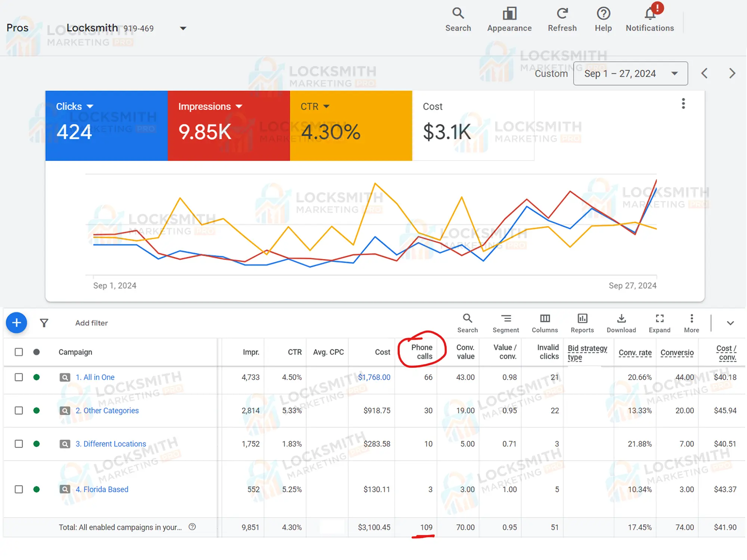Select the header checkbox for all campaigns
747x560 pixels.
pyautogui.click(x=19, y=352)
